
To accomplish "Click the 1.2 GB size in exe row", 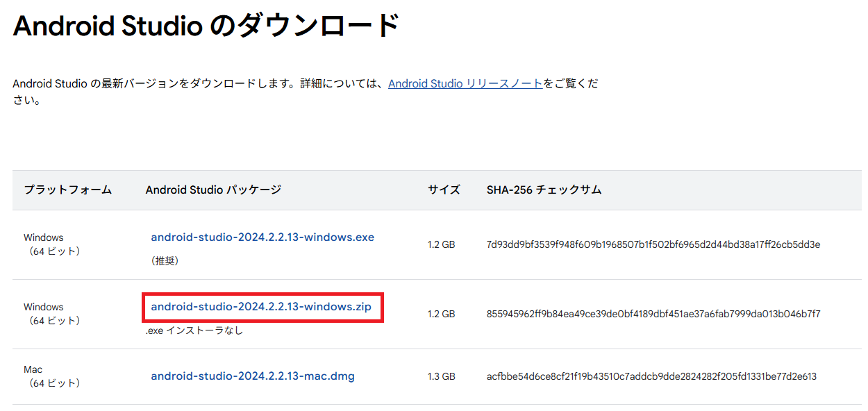I will pos(441,244).
